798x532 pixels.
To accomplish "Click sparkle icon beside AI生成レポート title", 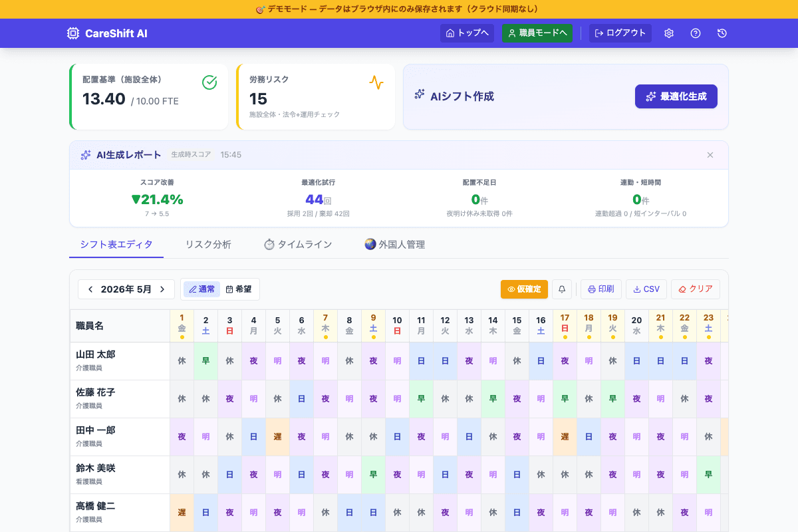I will point(86,155).
